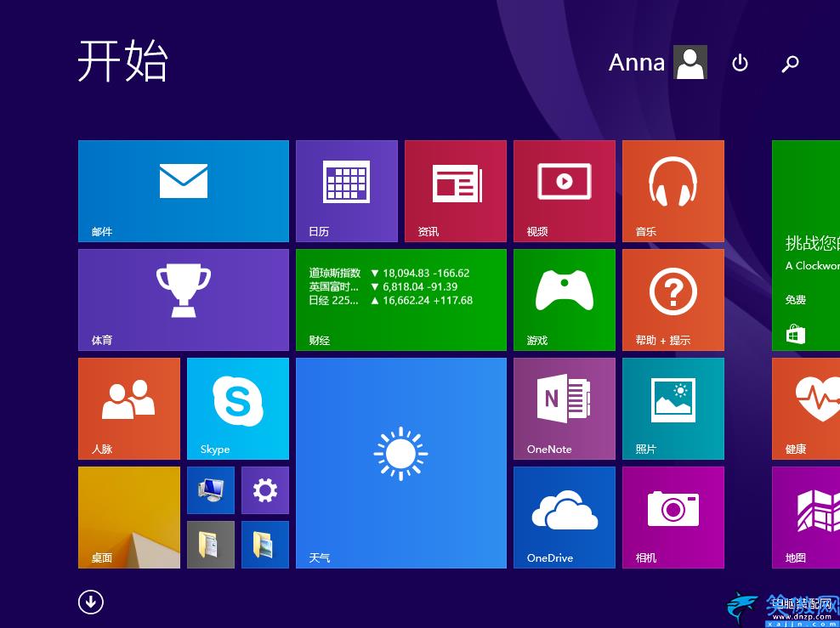Open the PC Settings gear small tile

coord(265,489)
